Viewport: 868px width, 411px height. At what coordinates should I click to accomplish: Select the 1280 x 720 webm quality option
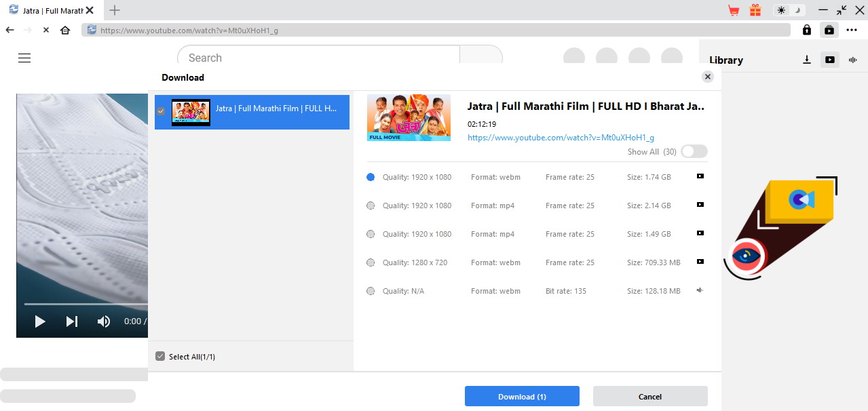pos(371,262)
